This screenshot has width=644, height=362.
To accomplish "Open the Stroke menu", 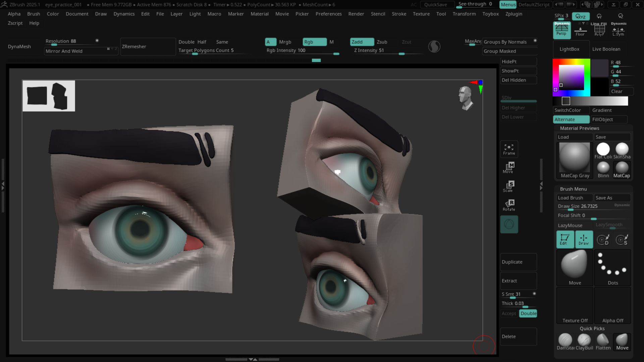I will 399,14.
